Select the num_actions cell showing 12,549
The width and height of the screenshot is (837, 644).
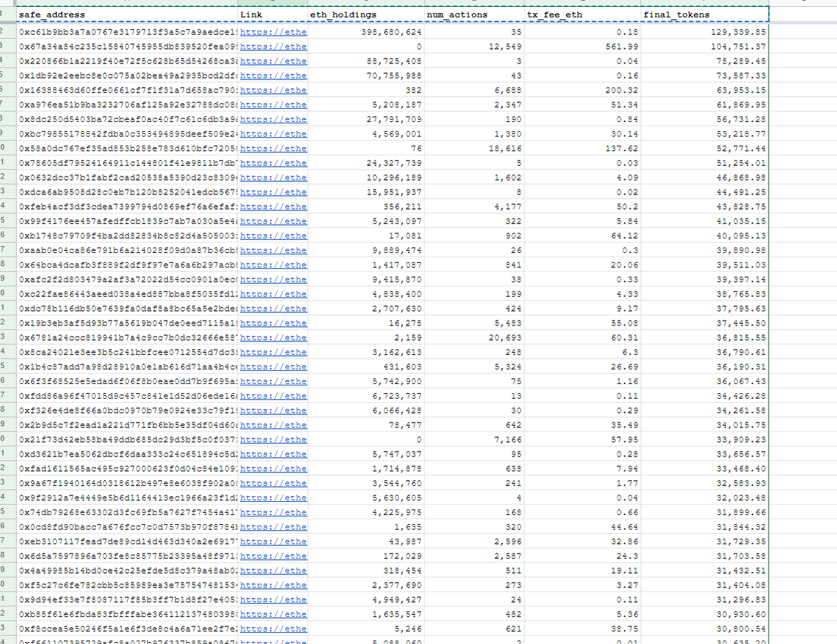coord(474,47)
